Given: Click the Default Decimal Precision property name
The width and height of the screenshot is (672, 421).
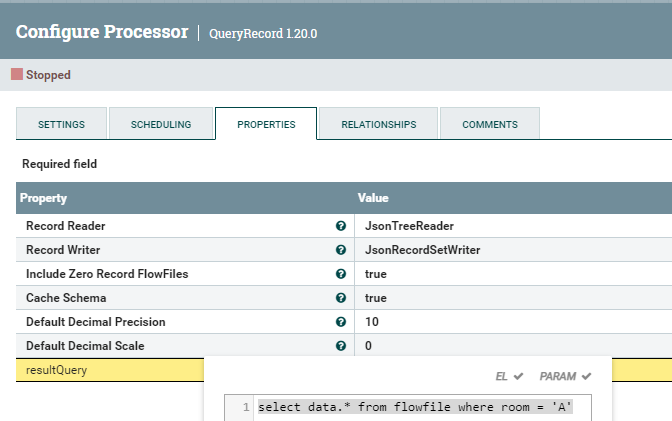Looking at the screenshot, I should click(x=96, y=322).
